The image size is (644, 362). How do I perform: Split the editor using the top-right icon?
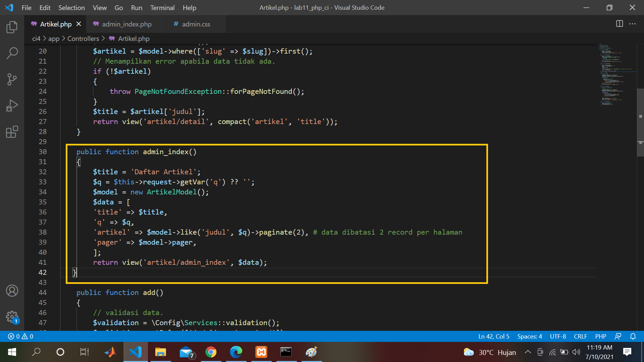[x=619, y=24]
